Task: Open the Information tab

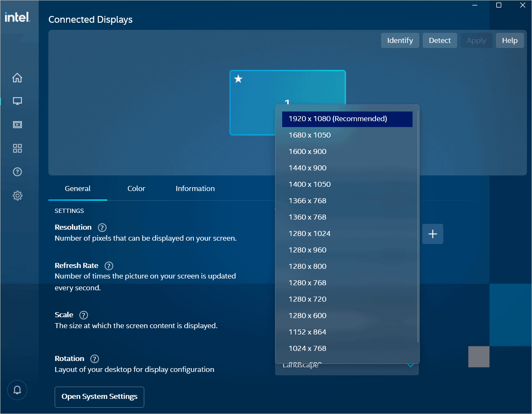Action: click(x=195, y=188)
